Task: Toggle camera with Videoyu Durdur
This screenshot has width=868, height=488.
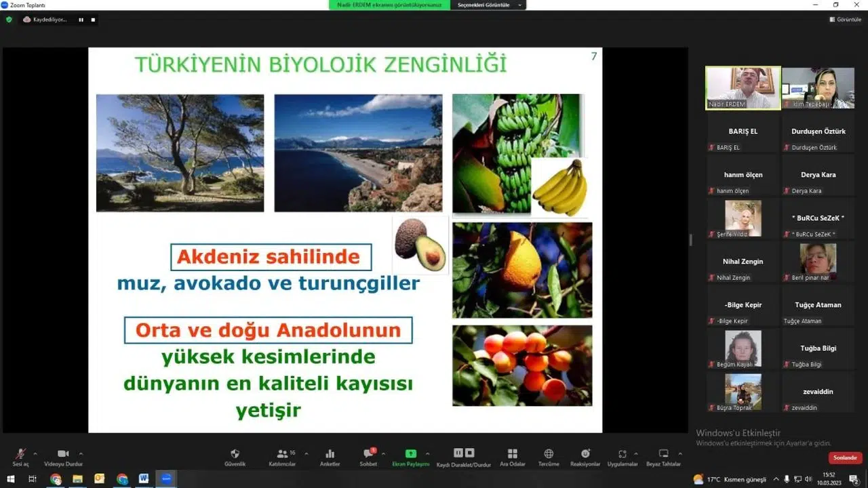Action: point(63,457)
